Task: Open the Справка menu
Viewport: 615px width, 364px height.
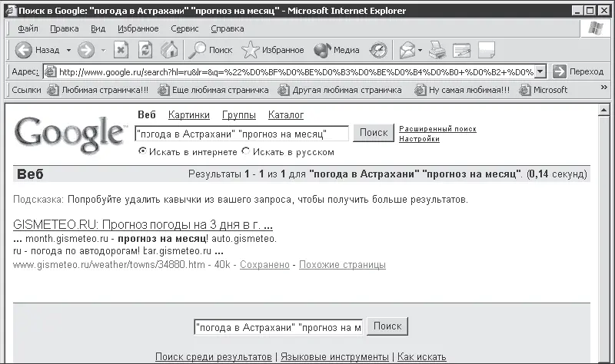Action: click(228, 28)
